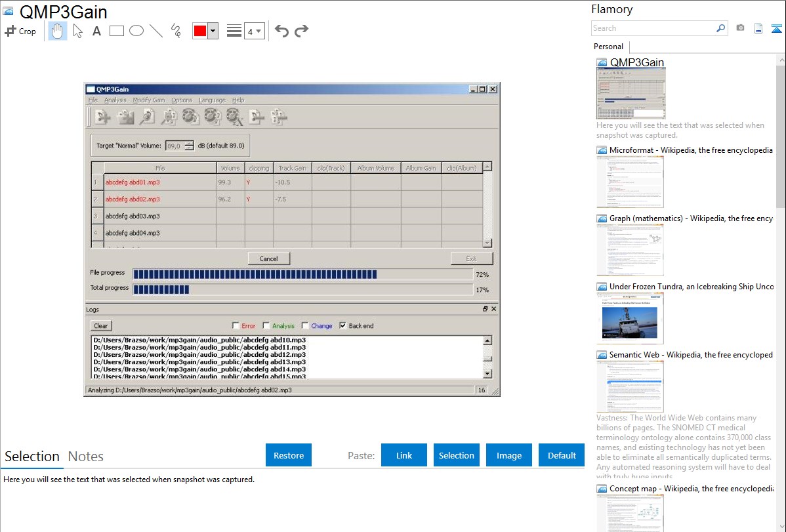Click QMP3Gain Track Analysis magnifier icon
Screen dimensions: 786x532
[x=147, y=117]
